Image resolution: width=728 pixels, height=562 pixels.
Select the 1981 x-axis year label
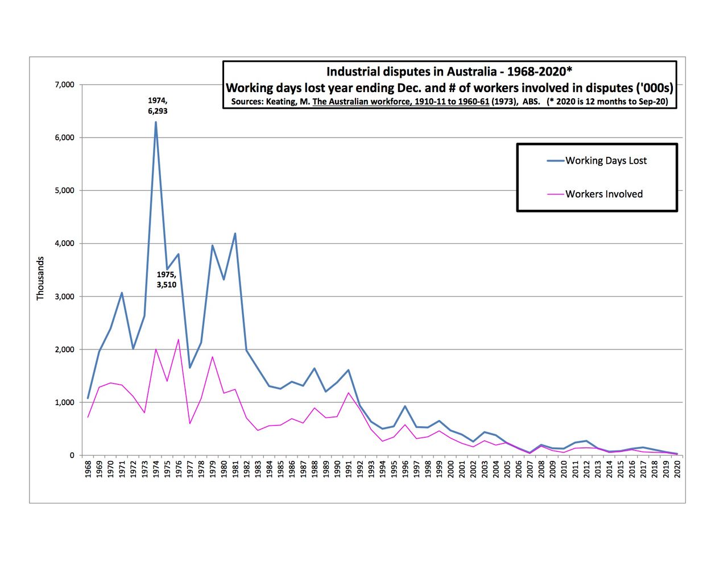tap(235, 469)
